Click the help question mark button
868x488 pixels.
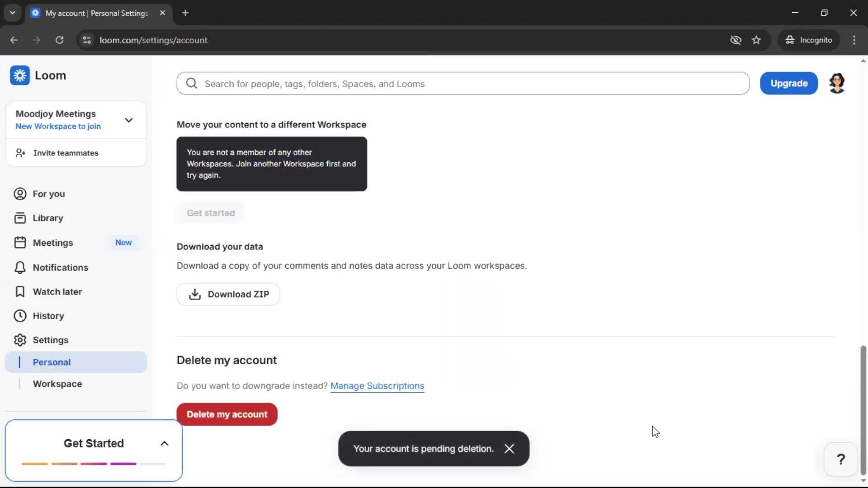tap(840, 460)
